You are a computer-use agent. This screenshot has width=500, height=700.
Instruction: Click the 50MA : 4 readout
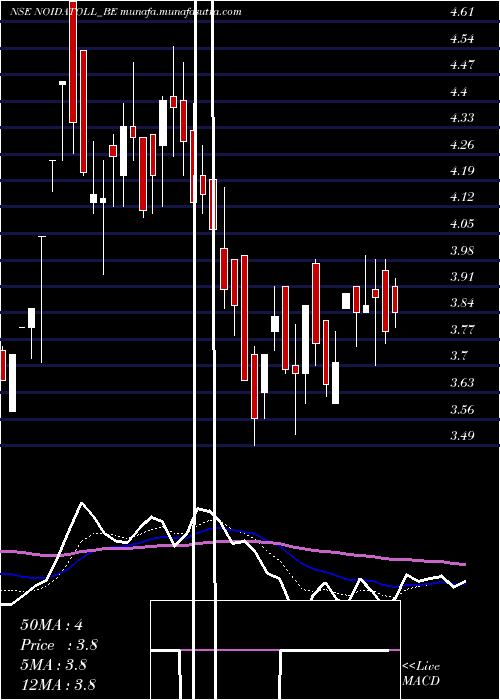coord(51,625)
